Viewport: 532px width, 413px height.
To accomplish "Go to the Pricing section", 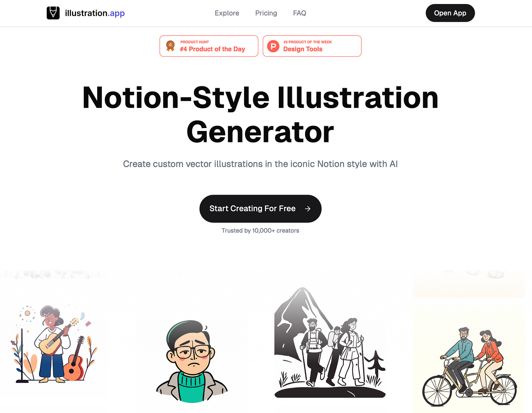I will pos(266,13).
